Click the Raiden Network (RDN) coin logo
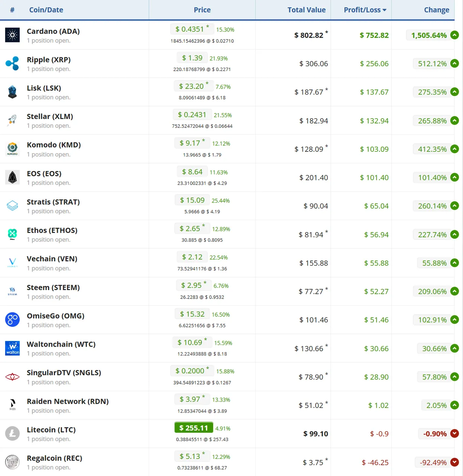 tap(12, 405)
